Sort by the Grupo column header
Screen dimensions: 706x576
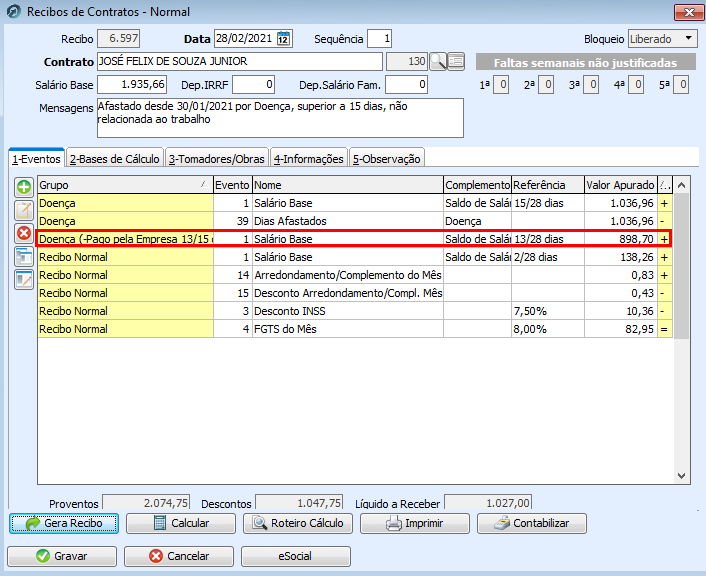click(125, 185)
